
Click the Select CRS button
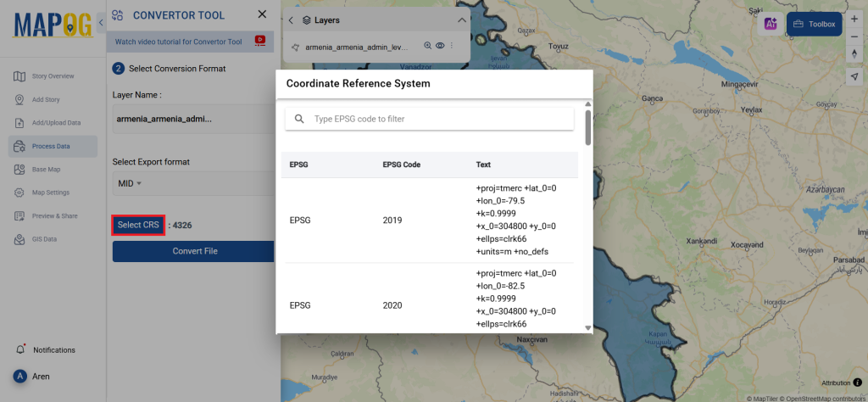click(x=138, y=225)
